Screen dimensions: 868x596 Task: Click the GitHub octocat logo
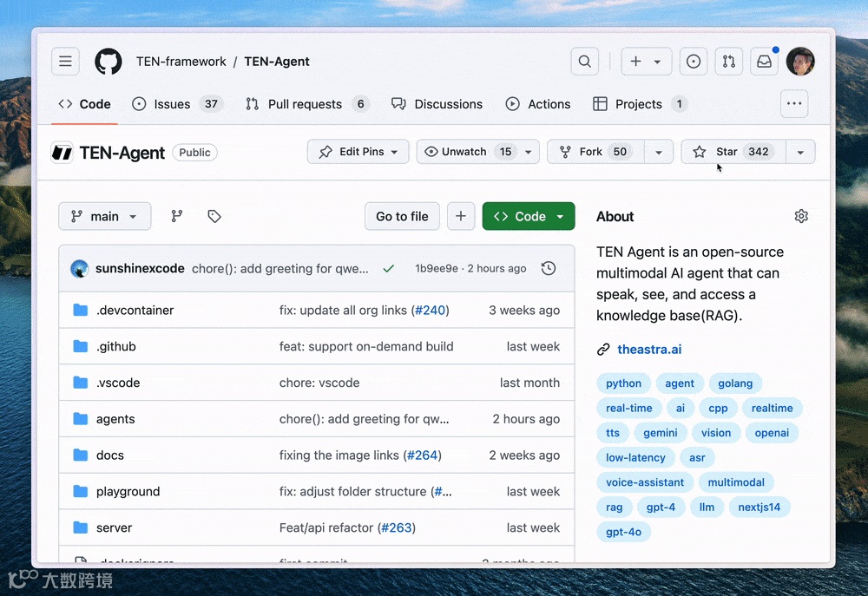coord(108,61)
